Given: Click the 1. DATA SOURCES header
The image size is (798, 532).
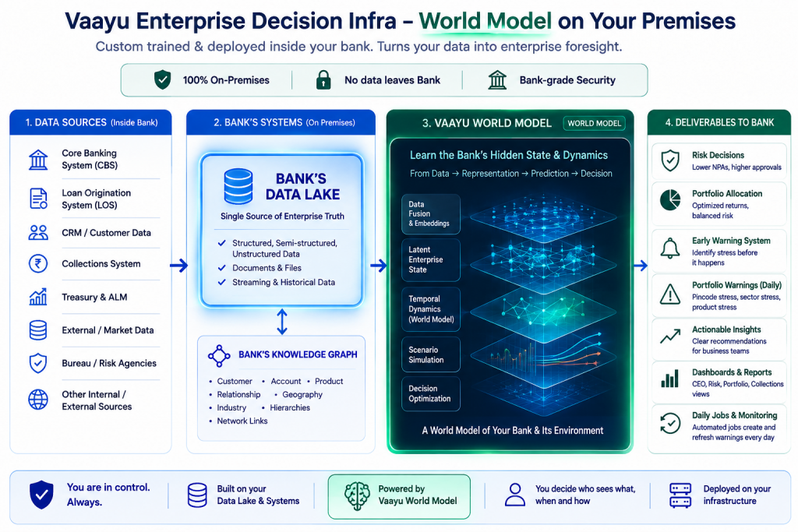Looking at the screenshot, I should 90,122.
